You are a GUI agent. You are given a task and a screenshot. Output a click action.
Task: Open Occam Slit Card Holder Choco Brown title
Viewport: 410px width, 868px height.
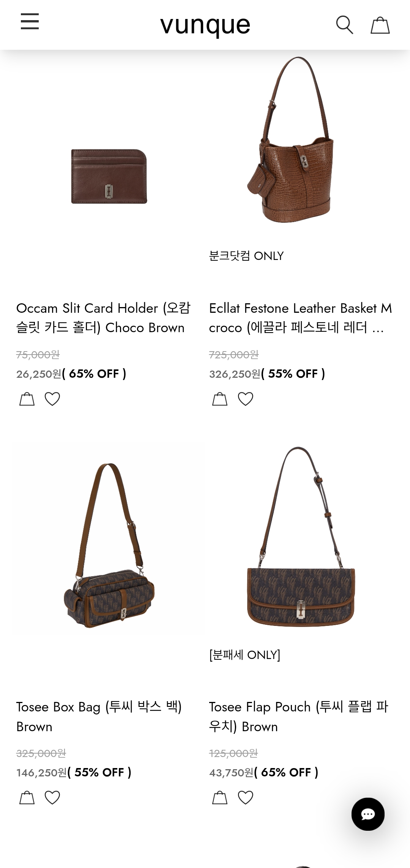(103, 318)
